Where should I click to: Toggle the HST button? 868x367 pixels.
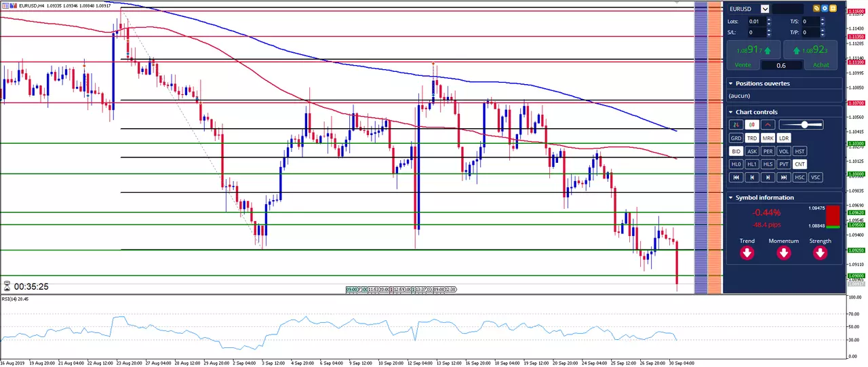pyautogui.click(x=800, y=151)
